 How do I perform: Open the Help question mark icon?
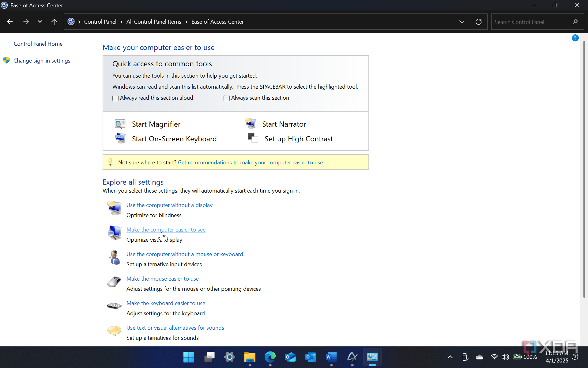tap(575, 38)
